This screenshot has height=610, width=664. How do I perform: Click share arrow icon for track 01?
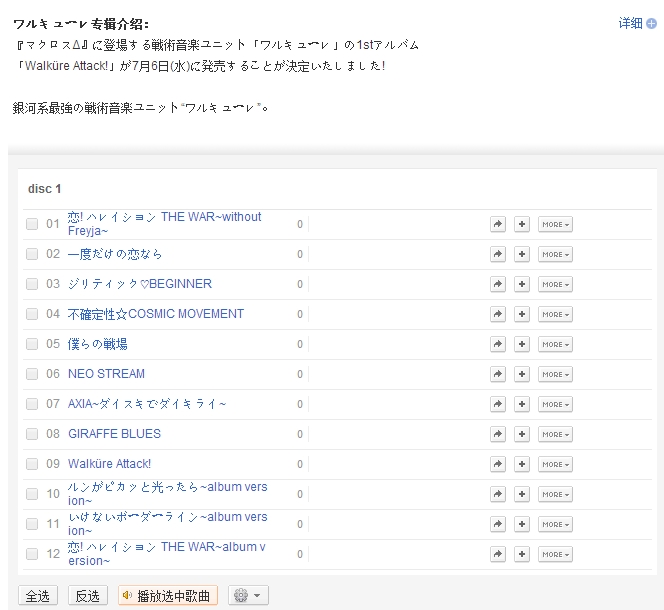[498, 224]
